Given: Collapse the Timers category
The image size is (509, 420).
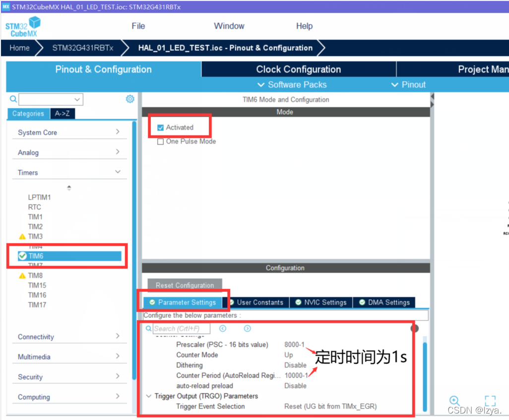Looking at the screenshot, I should click(x=69, y=172).
